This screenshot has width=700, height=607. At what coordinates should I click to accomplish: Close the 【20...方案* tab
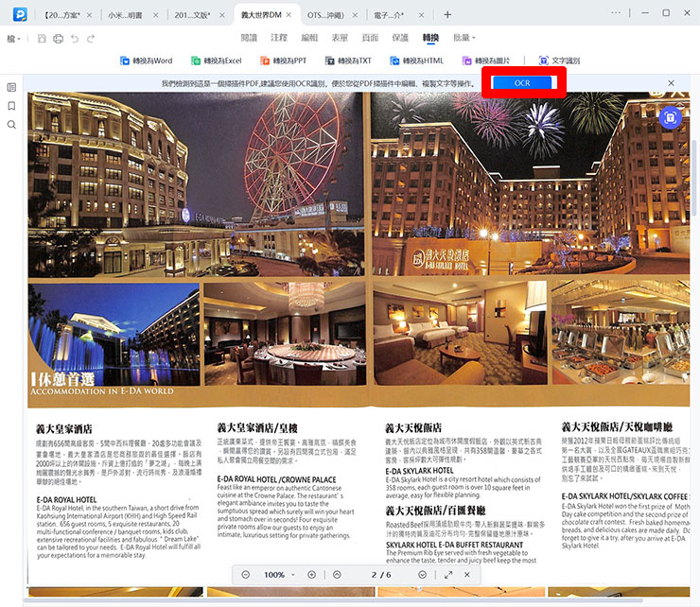[89, 15]
